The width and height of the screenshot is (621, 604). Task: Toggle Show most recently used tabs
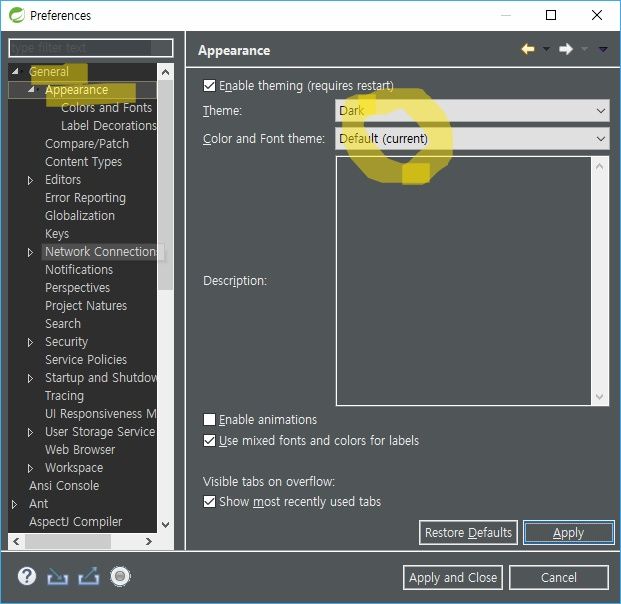click(209, 501)
